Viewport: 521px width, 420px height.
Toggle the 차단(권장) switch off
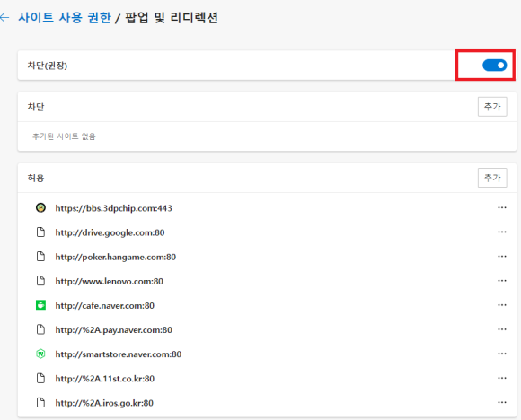coord(494,66)
